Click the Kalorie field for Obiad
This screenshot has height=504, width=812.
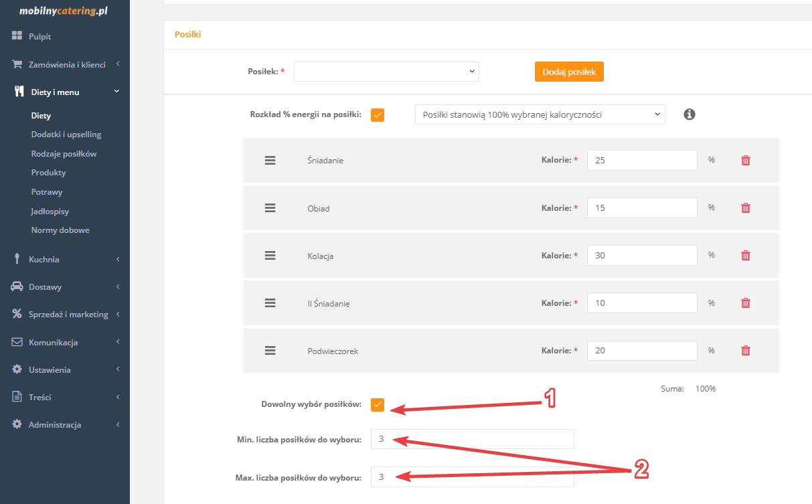pyautogui.click(x=641, y=208)
